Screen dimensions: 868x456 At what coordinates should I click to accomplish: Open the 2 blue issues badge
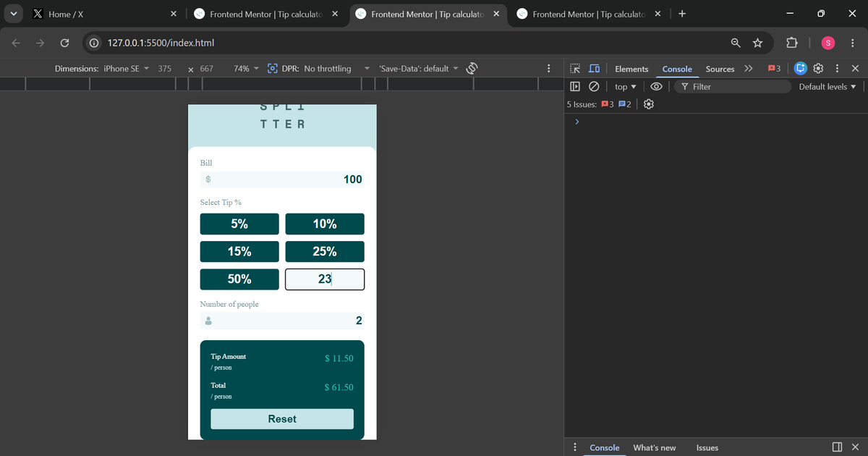626,104
